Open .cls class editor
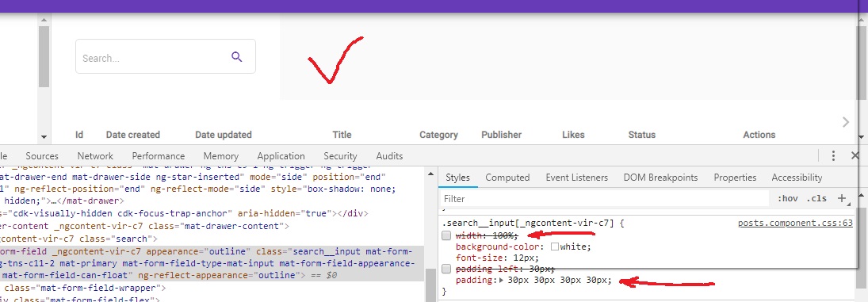The height and width of the screenshot is (302, 868). (x=816, y=199)
